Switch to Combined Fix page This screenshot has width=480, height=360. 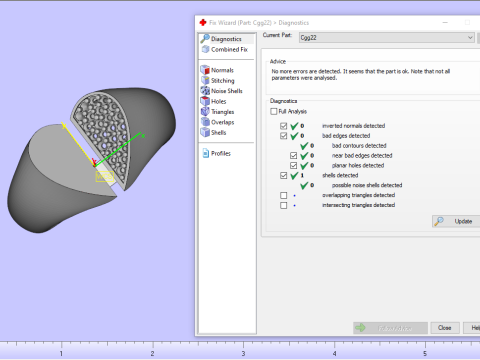(229, 49)
